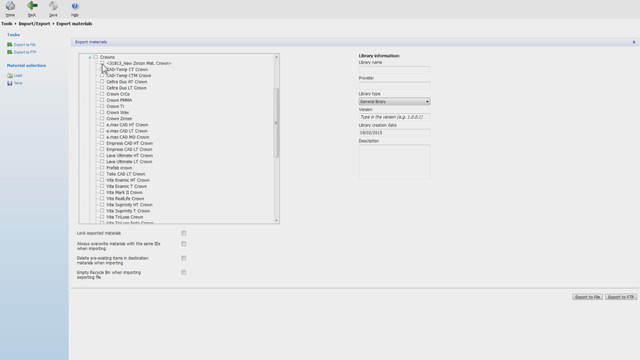Enable Empty Recycle Bin when importing
This screenshot has height=360, width=640.
click(x=184, y=272)
